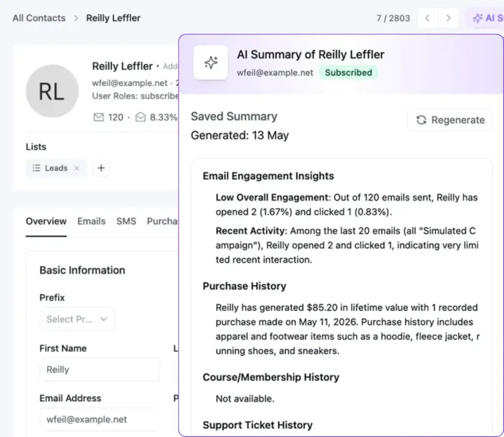Click the 7 / 2803 contact counter

click(x=393, y=18)
